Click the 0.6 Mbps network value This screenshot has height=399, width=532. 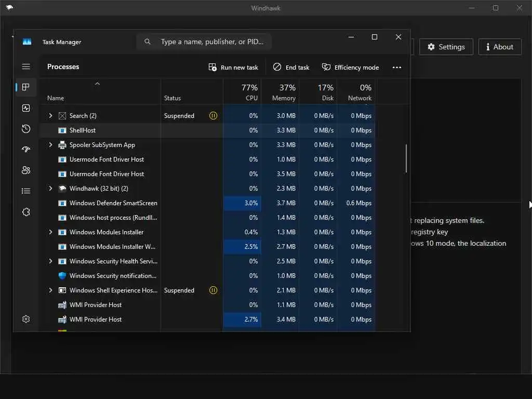[x=358, y=203]
